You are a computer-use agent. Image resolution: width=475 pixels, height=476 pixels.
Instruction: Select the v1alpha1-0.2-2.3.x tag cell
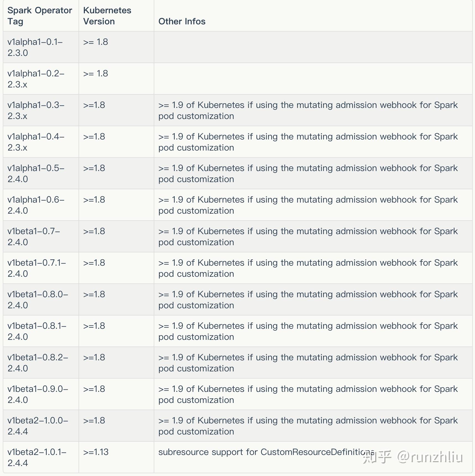click(x=36, y=79)
